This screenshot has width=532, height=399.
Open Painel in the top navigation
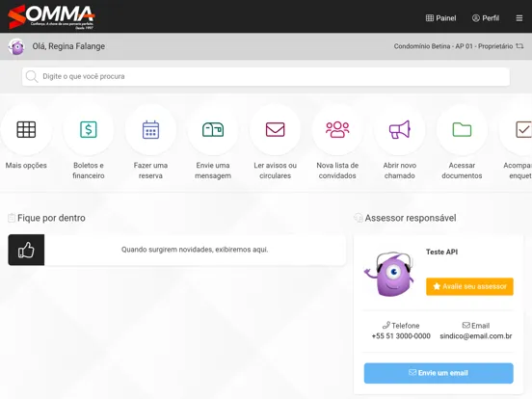coord(440,18)
